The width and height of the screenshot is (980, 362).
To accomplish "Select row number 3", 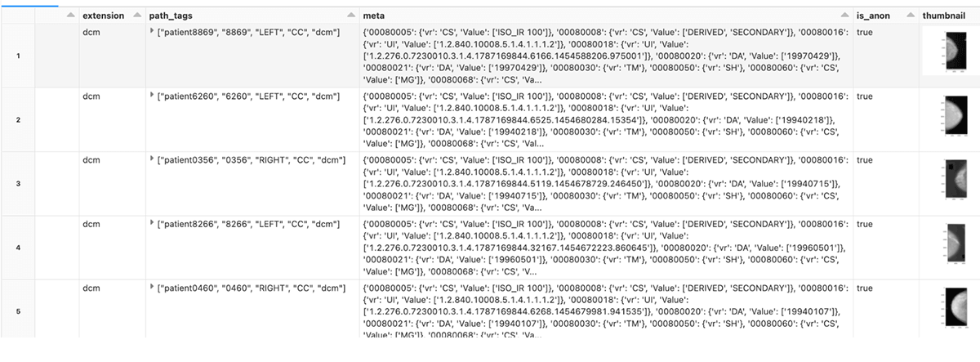I will click(x=17, y=183).
